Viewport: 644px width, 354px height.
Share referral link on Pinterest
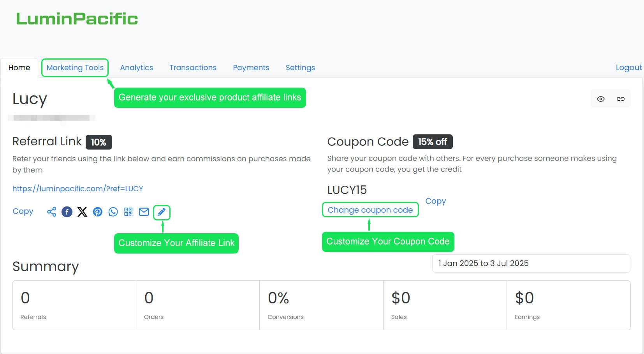tap(98, 212)
